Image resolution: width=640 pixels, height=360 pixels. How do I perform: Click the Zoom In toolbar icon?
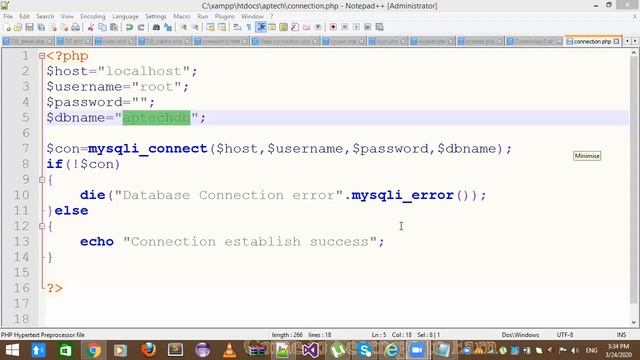click(183, 27)
